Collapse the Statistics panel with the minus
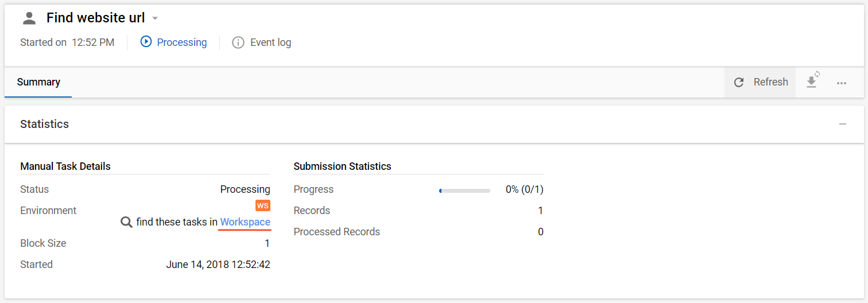This screenshot has height=303, width=868. point(843,124)
